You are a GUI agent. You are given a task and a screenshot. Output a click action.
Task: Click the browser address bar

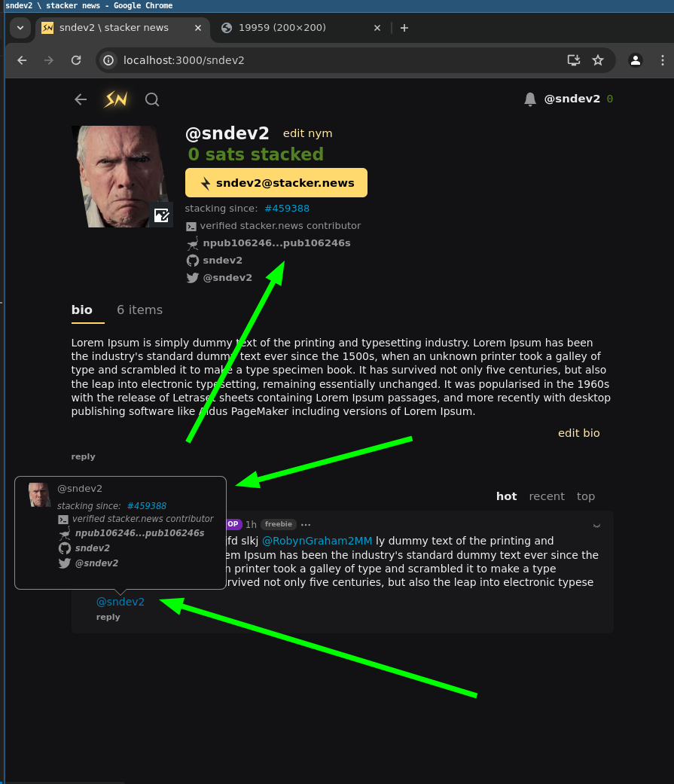331,60
